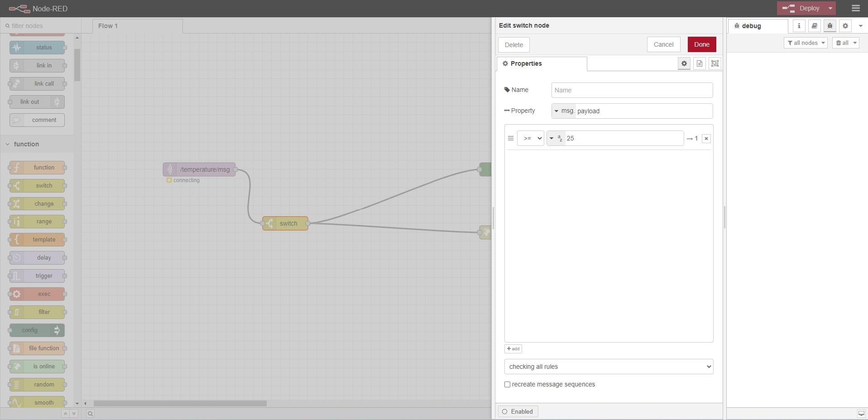Add a new switch rule
The width and height of the screenshot is (868, 420).
[513, 349]
